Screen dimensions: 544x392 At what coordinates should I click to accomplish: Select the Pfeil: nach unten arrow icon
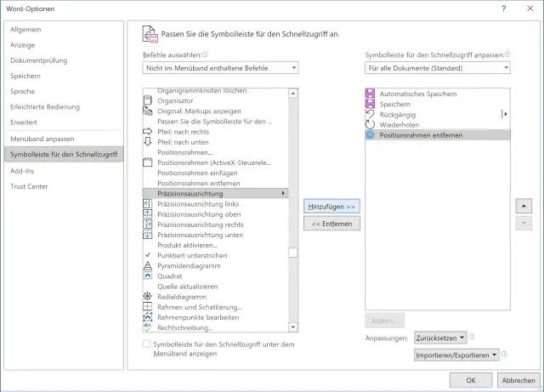point(148,142)
